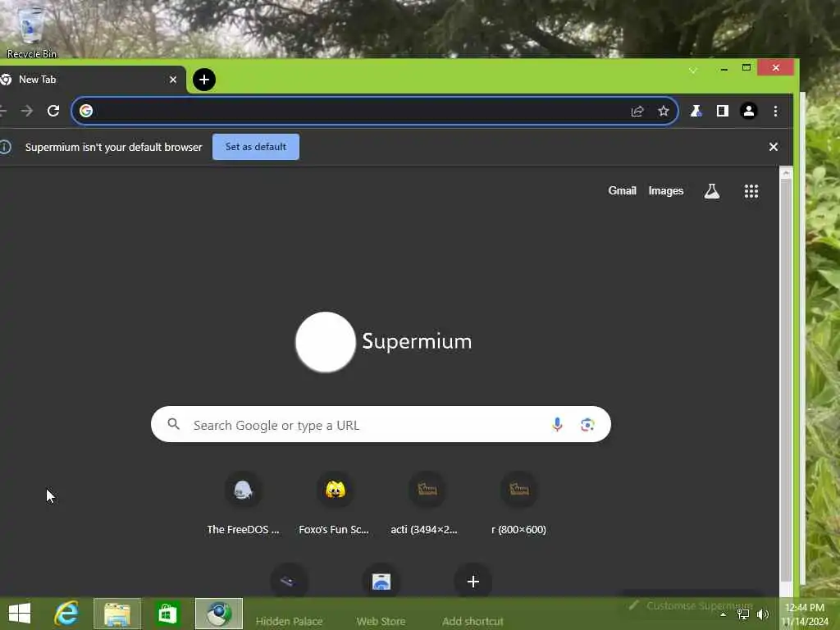The image size is (840, 630).
Task: Launch Internet Explorer from the taskbar
Action: pos(66,614)
